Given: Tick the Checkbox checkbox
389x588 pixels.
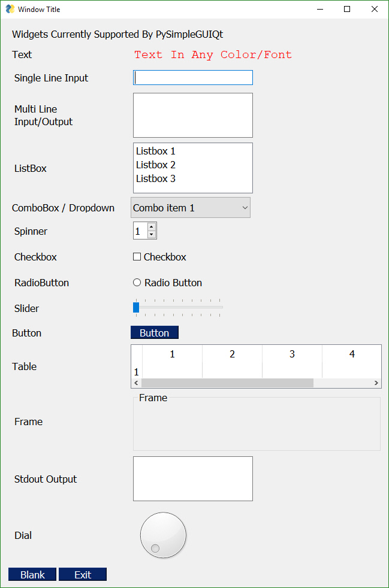Looking at the screenshot, I should coord(137,257).
